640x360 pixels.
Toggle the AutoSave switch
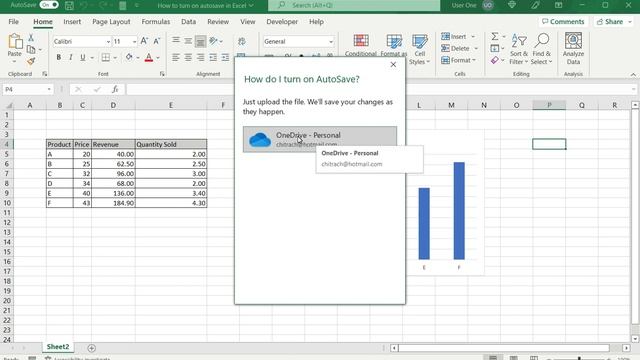[x=49, y=5]
